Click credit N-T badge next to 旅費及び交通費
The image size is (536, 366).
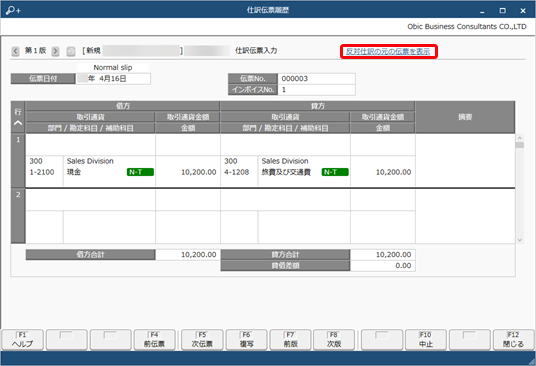(335, 172)
